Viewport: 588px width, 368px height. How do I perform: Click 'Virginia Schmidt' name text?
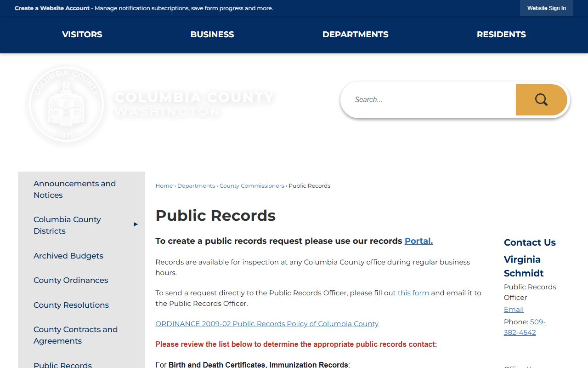click(x=524, y=266)
